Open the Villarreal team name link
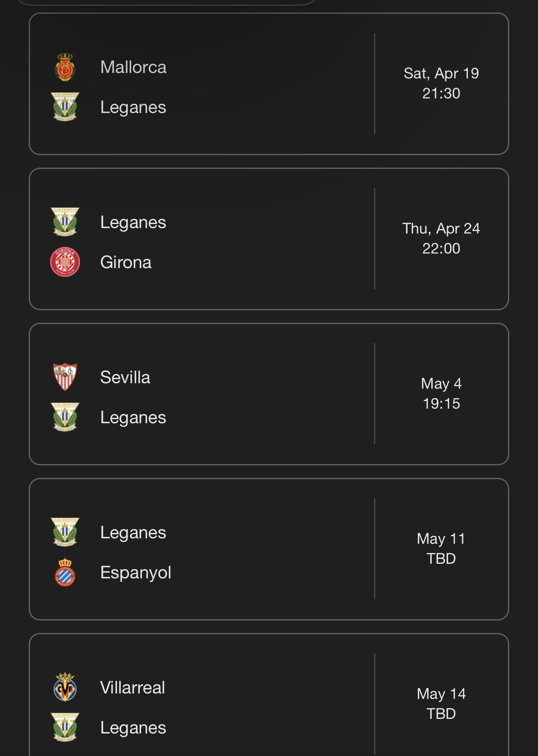The image size is (538, 756). [133, 688]
